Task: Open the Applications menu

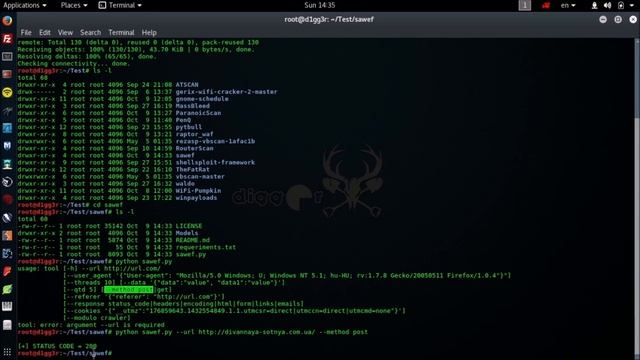Action: (x=25, y=5)
